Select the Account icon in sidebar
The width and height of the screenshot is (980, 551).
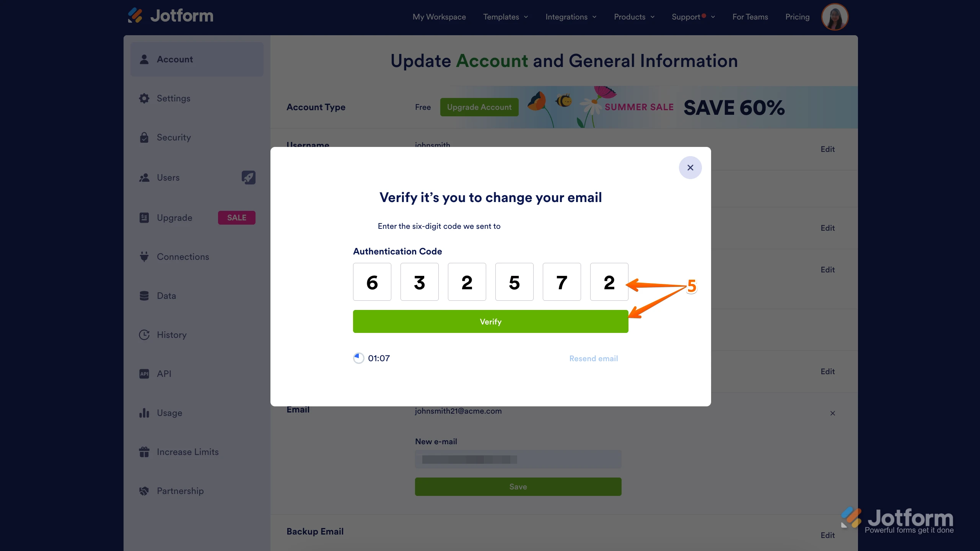coord(144,59)
